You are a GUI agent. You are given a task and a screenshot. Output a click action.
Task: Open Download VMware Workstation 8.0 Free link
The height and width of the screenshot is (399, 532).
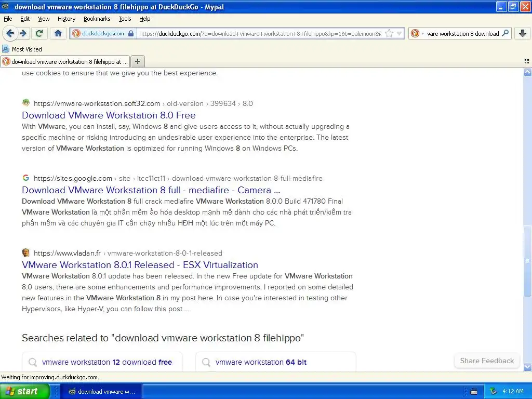coord(109,115)
